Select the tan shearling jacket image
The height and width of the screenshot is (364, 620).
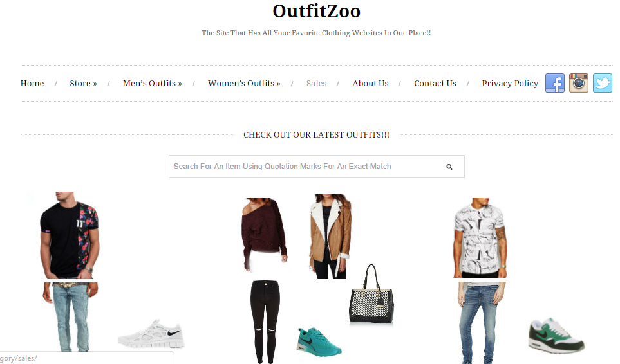pyautogui.click(x=330, y=237)
